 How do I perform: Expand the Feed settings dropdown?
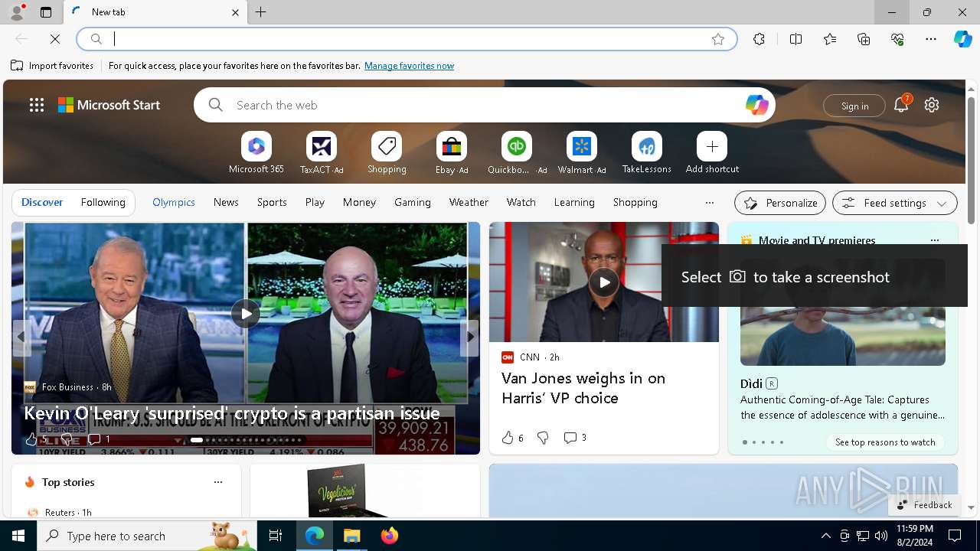(895, 203)
